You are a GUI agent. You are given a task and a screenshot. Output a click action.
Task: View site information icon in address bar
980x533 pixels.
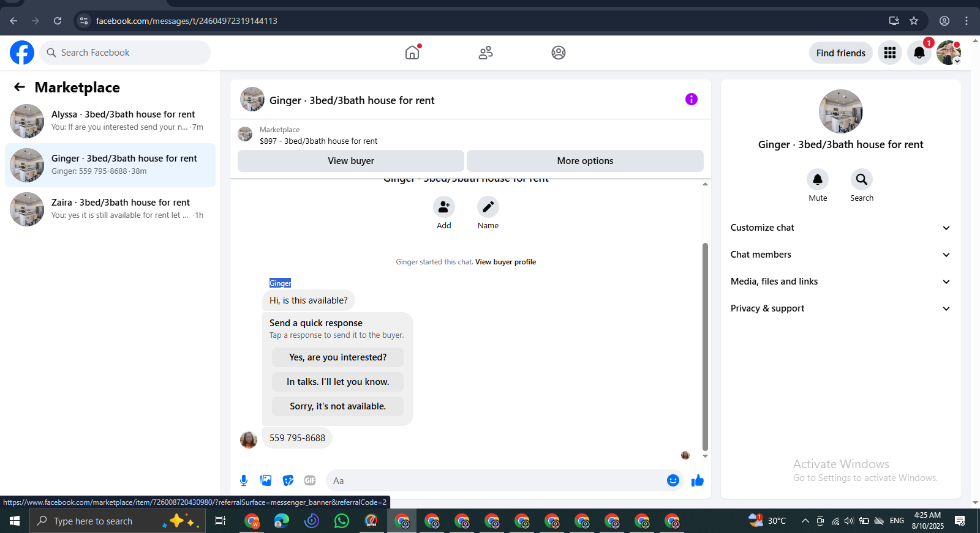(84, 21)
